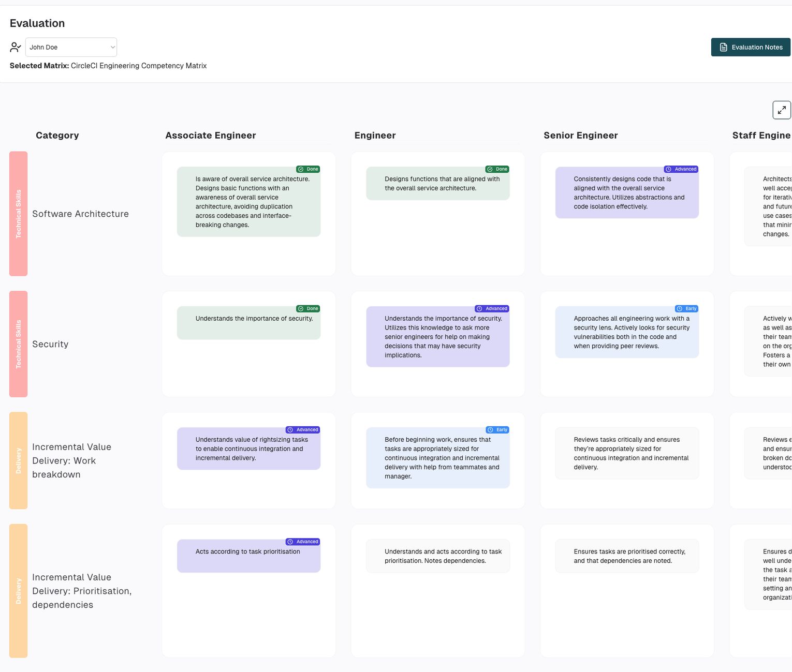
Task: Click the user check icon beside John Doe
Action: click(16, 47)
